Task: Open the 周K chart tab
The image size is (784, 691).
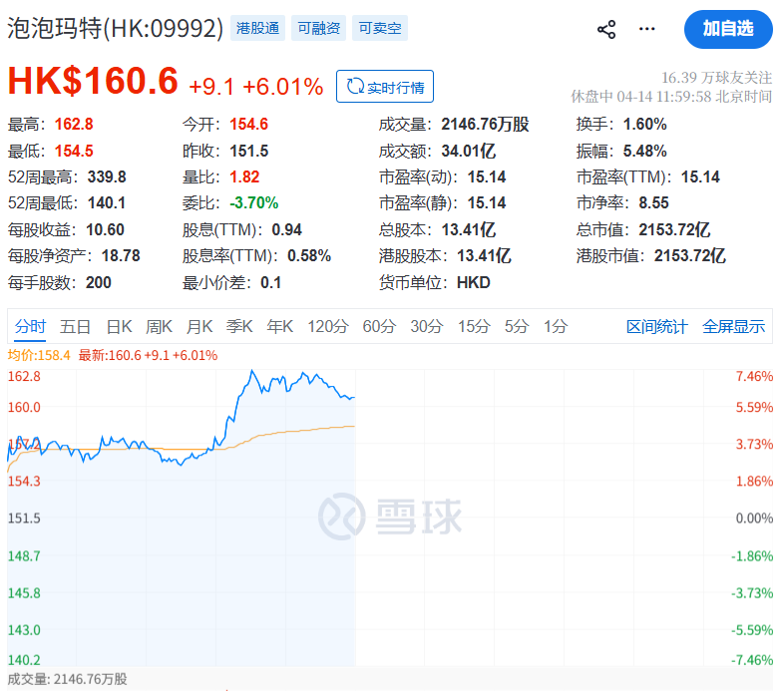Action: pos(160,326)
